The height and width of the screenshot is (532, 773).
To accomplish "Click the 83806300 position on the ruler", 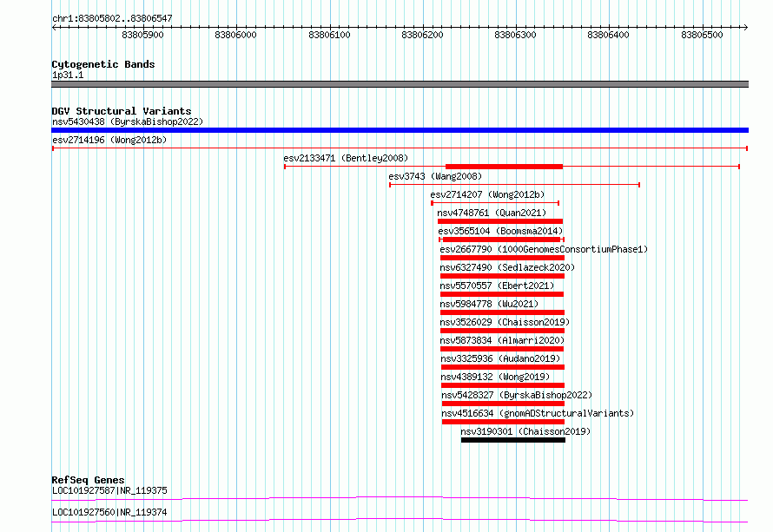I will [515, 35].
